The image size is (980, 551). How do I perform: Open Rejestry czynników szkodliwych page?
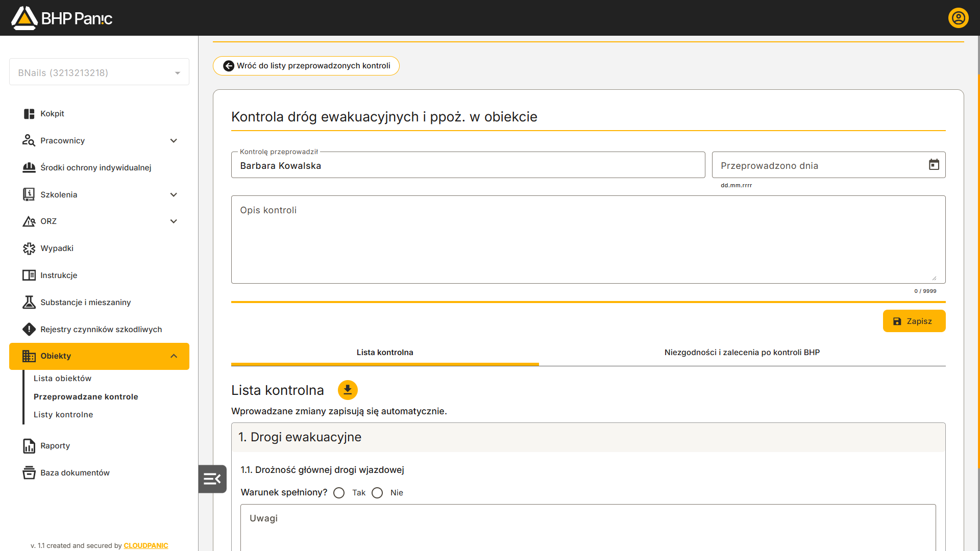(99, 330)
